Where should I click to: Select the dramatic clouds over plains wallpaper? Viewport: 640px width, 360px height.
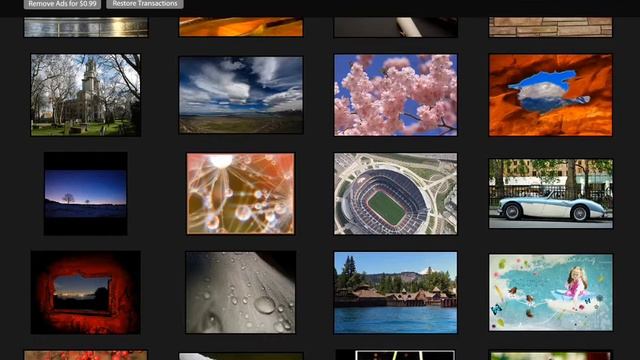point(241,95)
